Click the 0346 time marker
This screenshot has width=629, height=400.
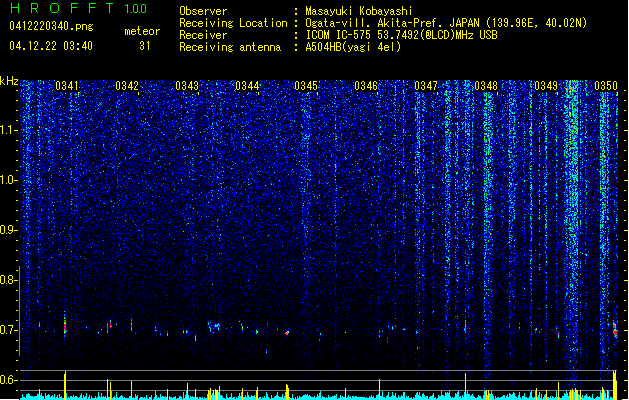tap(366, 86)
